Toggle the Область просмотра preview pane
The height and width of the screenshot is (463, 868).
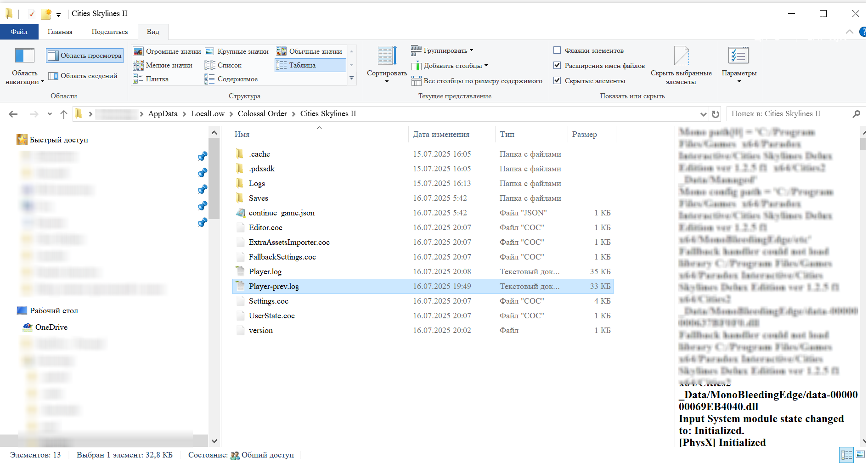85,56
